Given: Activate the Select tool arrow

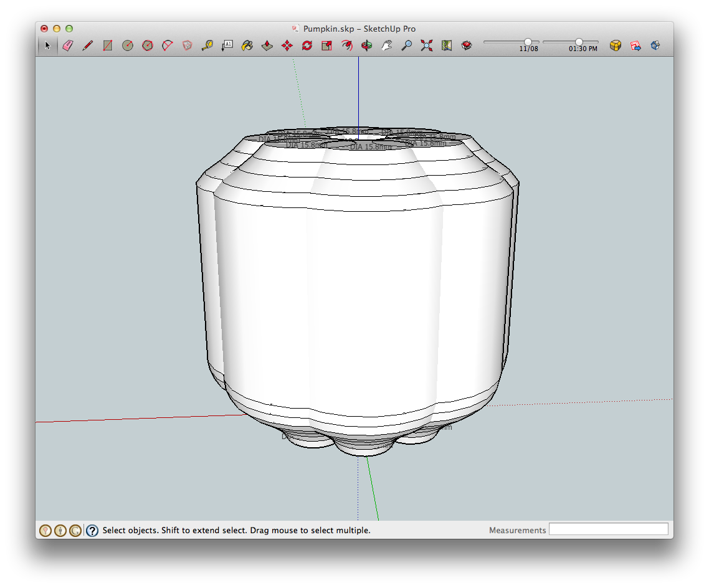Looking at the screenshot, I should click(x=47, y=45).
